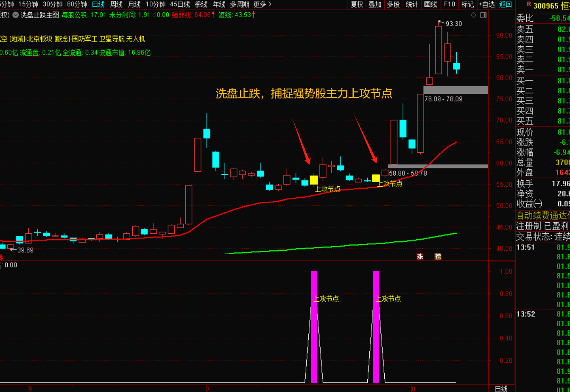Click the flag marker at 93.30 high

[441, 23]
